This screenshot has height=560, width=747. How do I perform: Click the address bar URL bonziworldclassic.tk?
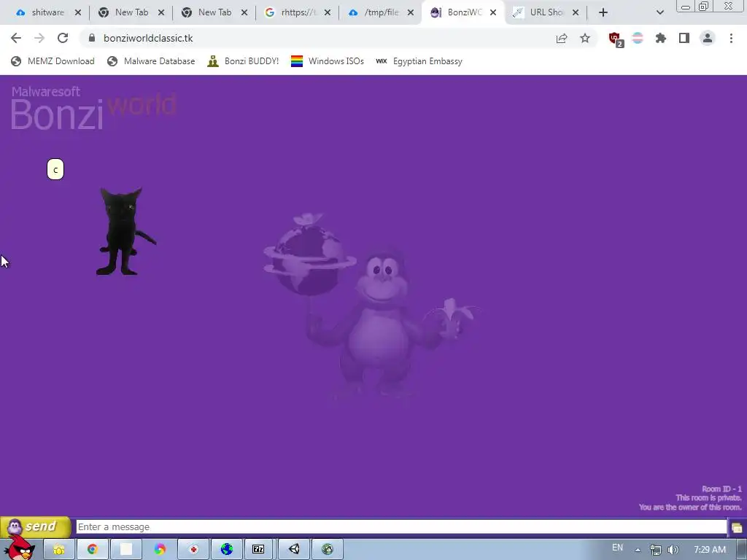tap(148, 38)
